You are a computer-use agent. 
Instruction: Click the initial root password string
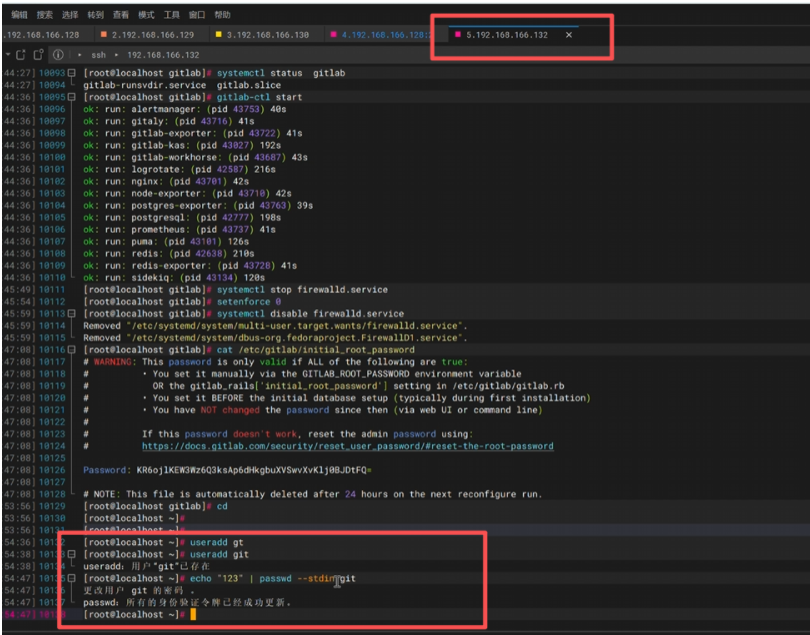(x=254, y=470)
